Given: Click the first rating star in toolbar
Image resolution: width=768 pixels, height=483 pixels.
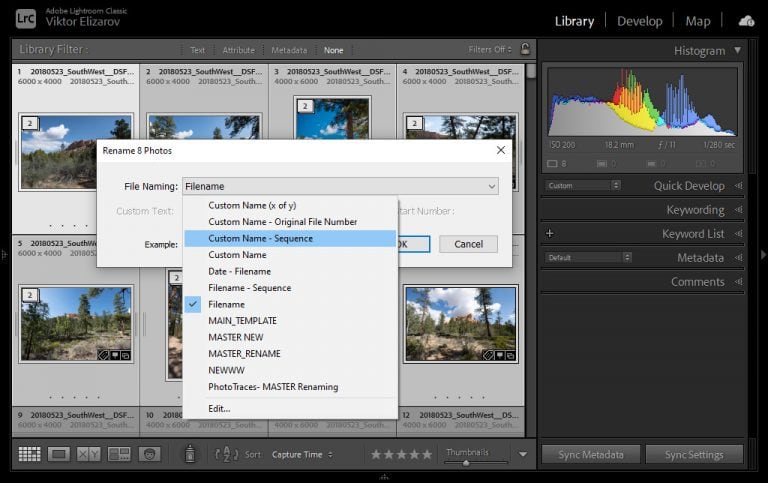Looking at the screenshot, I should click(376, 455).
